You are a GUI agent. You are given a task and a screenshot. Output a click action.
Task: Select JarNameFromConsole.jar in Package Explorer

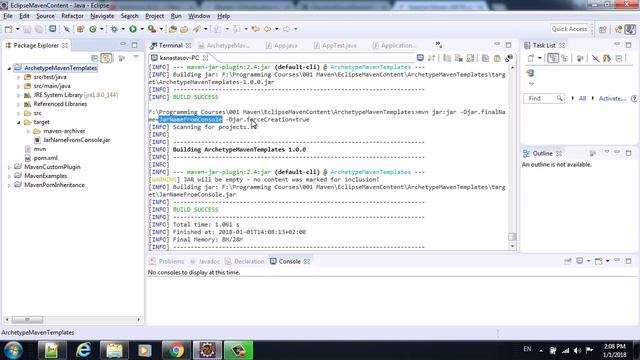pyautogui.click(x=76, y=140)
